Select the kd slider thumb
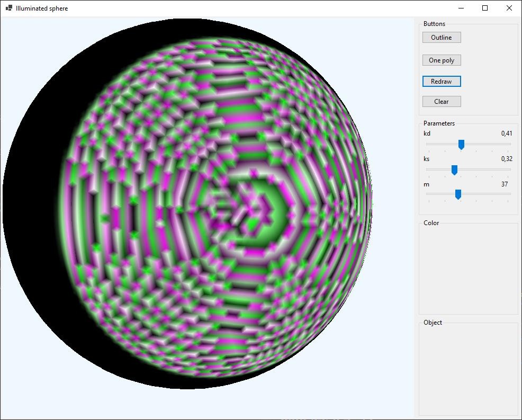 [x=461, y=144]
